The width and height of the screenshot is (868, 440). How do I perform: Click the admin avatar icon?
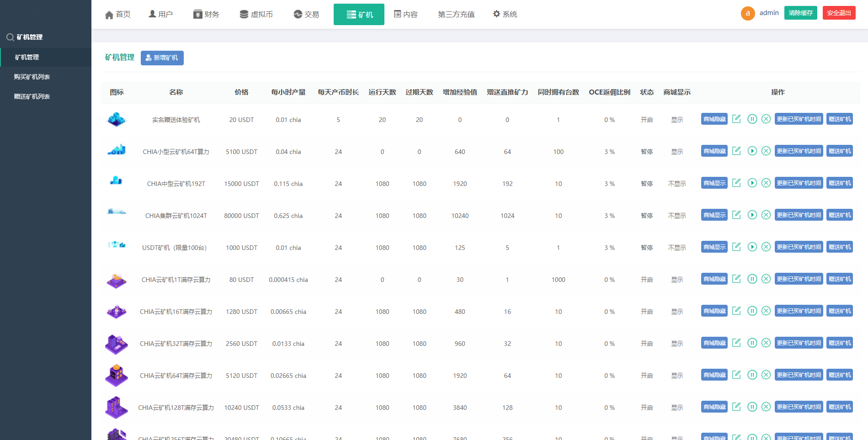click(x=747, y=13)
